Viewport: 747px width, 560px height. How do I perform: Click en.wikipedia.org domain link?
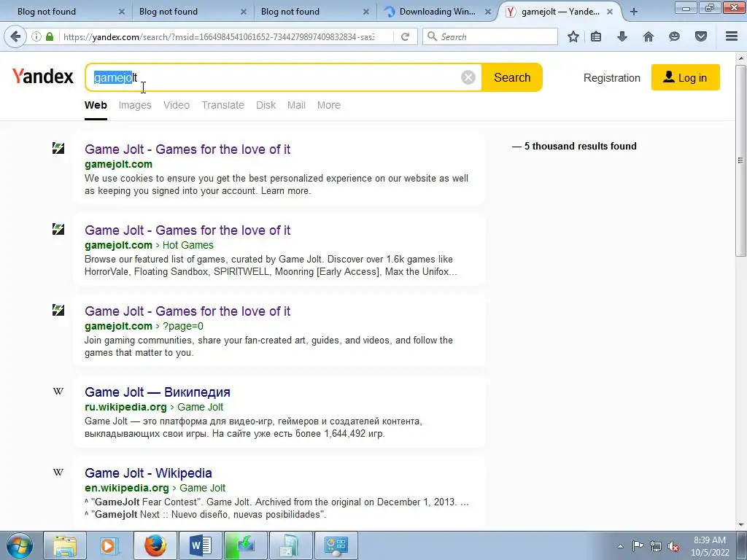tap(127, 488)
